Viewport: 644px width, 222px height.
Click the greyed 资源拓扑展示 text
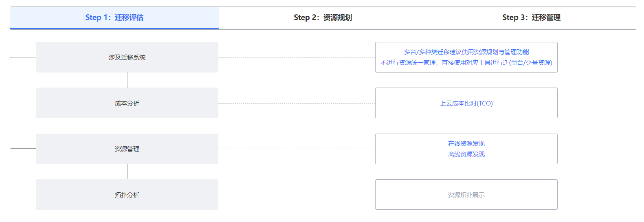pyautogui.click(x=466, y=195)
